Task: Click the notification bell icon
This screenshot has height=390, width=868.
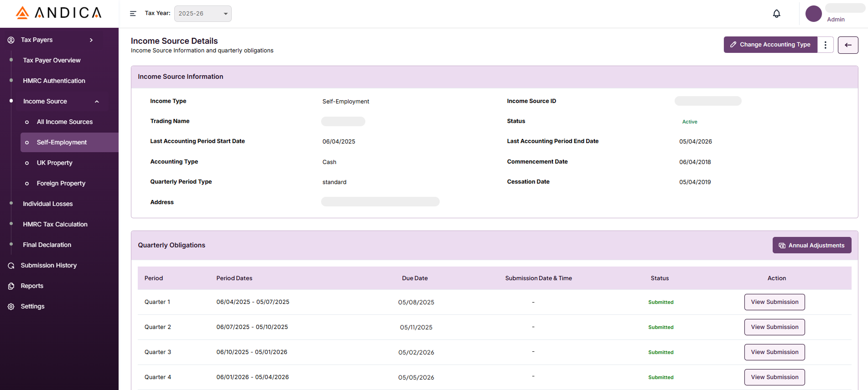Action: 776,14
